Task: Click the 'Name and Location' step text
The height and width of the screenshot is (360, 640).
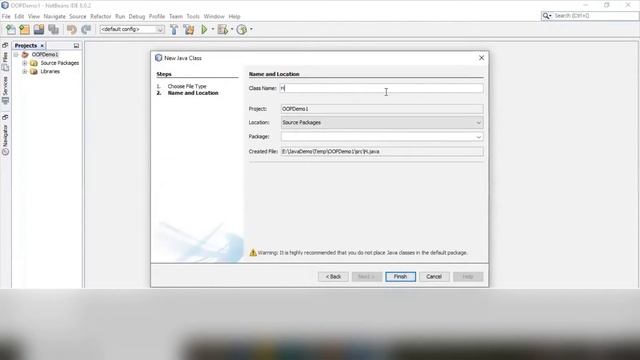Action: pyautogui.click(x=193, y=93)
